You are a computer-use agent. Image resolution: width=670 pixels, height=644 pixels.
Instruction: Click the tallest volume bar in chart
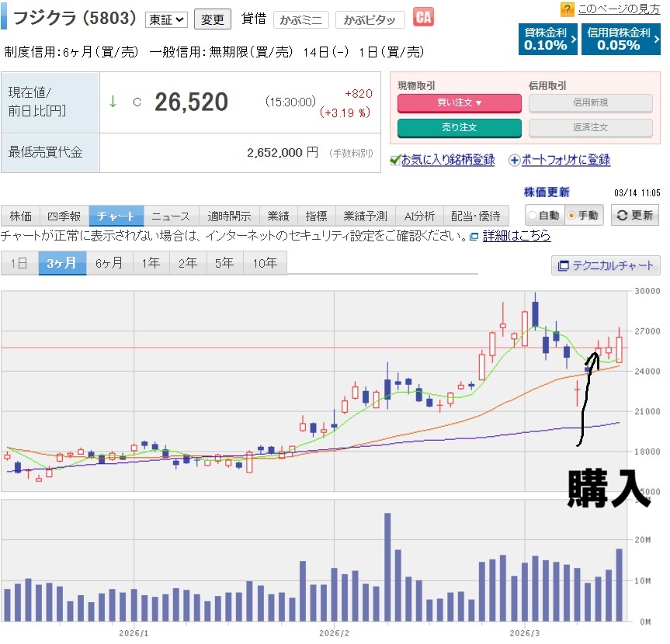(x=387, y=566)
